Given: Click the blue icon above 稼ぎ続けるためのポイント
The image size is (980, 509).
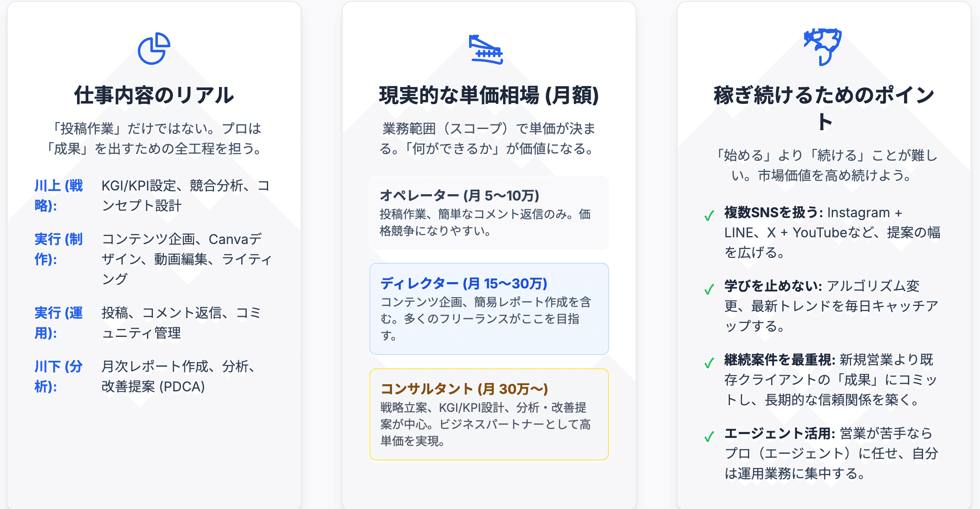Looking at the screenshot, I should [822, 46].
